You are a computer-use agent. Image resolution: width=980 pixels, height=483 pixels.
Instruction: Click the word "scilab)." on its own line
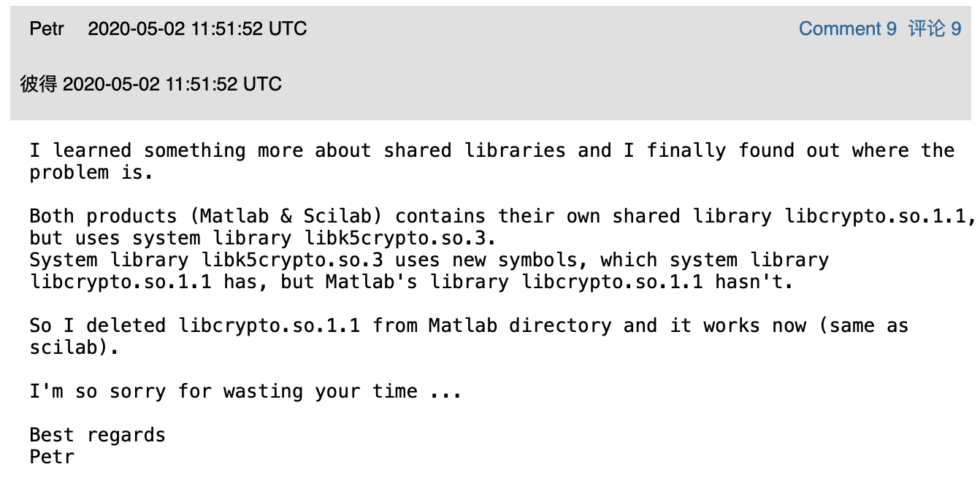pos(74,348)
